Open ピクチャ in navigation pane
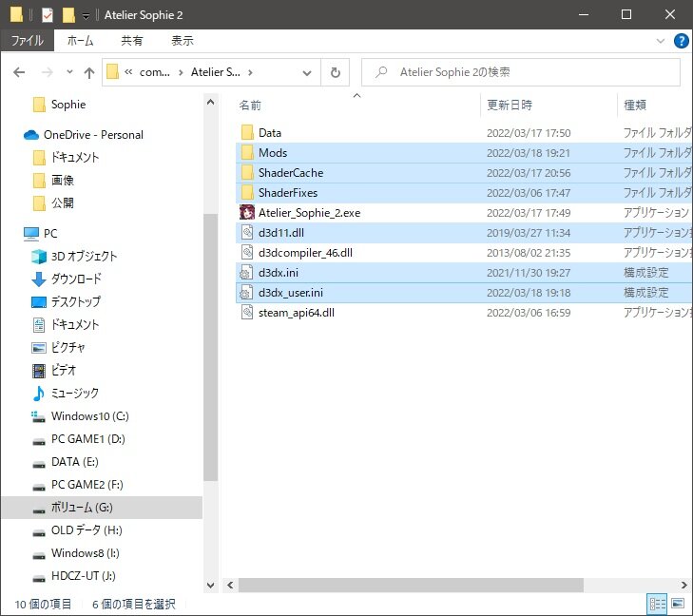Viewport: 693px width, 616px height. (x=67, y=347)
